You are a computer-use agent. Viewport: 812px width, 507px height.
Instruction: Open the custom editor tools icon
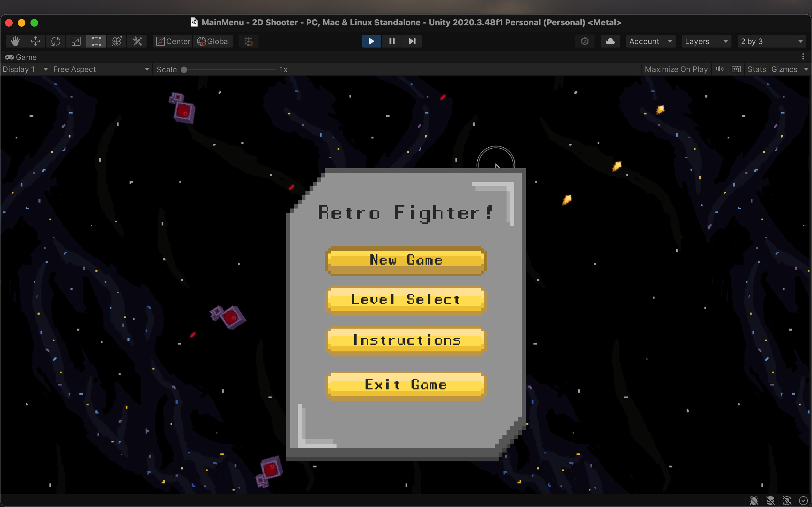pyautogui.click(x=137, y=41)
